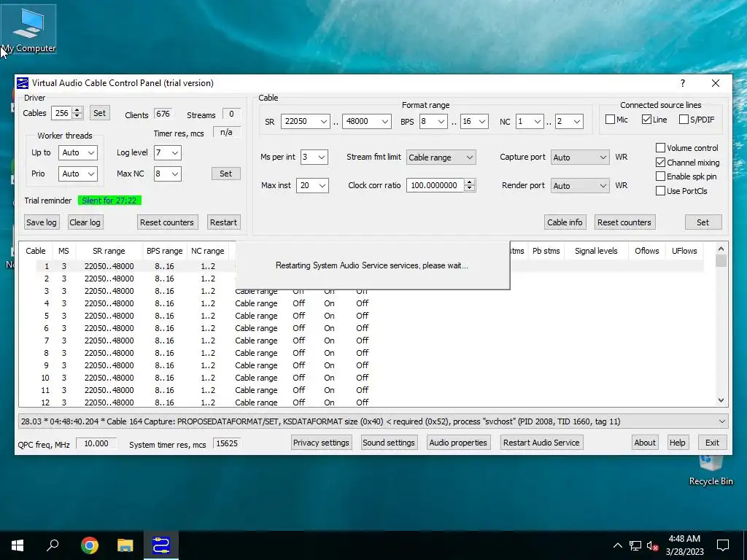Open the Capture port dropdown
The image size is (747, 560).
[580, 157]
